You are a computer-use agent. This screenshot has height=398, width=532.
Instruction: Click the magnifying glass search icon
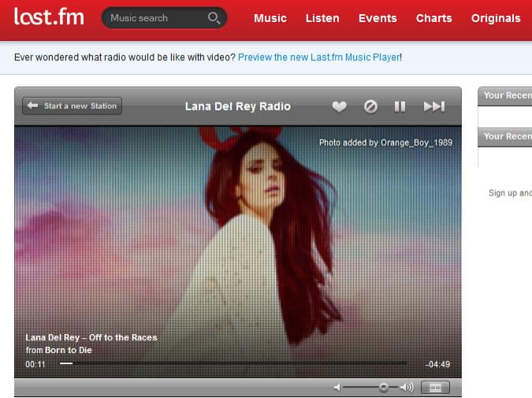click(214, 17)
